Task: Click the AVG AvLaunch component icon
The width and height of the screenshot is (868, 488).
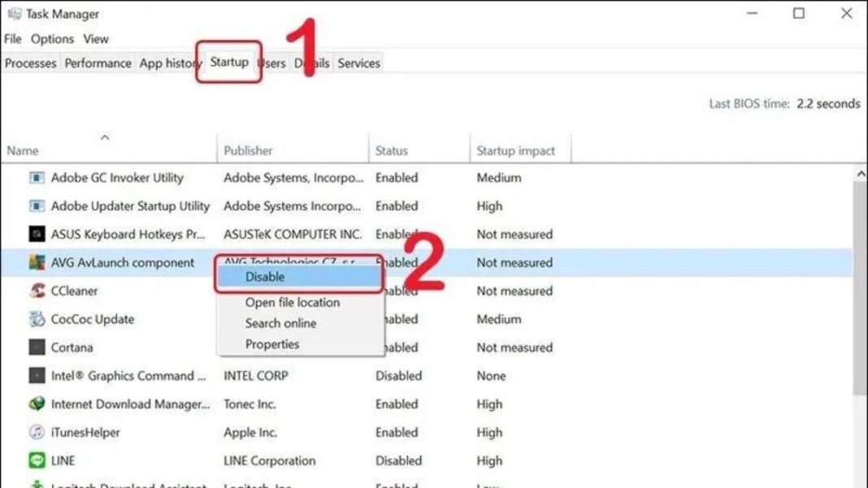Action: (x=37, y=262)
